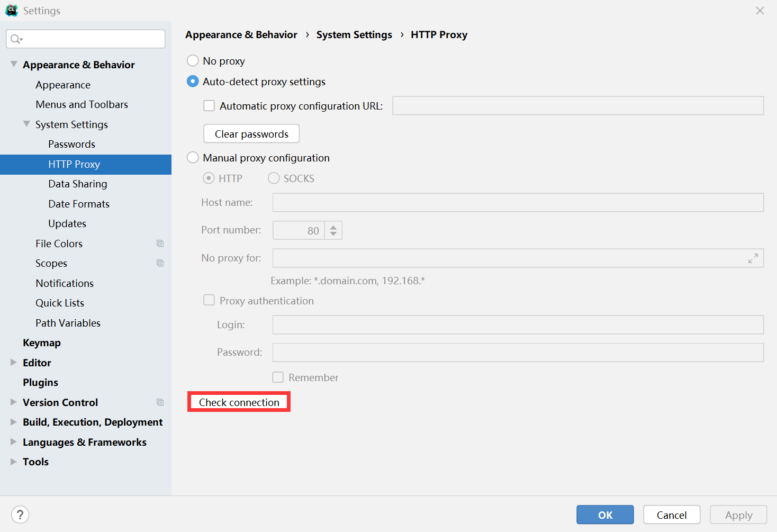Click the help question mark icon
Screen dimensions: 777x532
20,514
